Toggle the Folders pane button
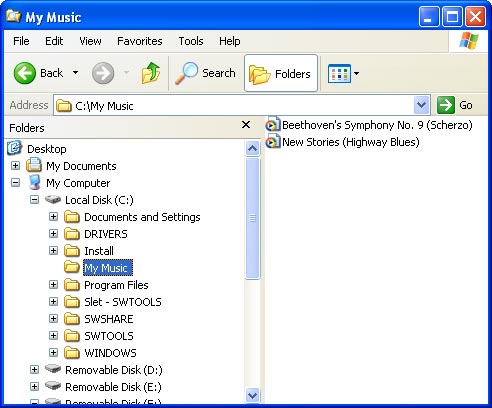Image resolution: width=492 pixels, height=408 pixels. (x=281, y=73)
